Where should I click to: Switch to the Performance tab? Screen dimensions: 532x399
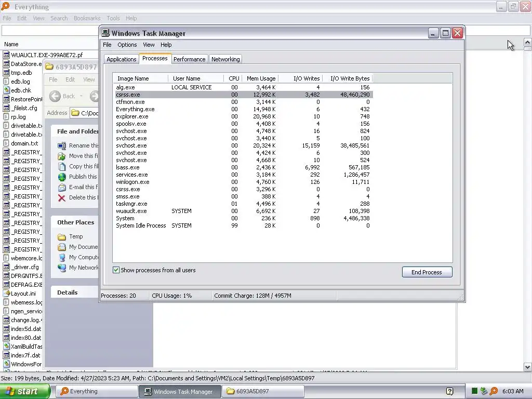tap(189, 59)
